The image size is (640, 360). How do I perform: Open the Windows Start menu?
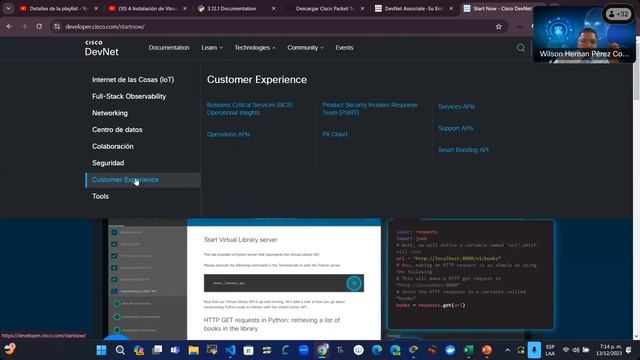pyautogui.click(x=101, y=350)
